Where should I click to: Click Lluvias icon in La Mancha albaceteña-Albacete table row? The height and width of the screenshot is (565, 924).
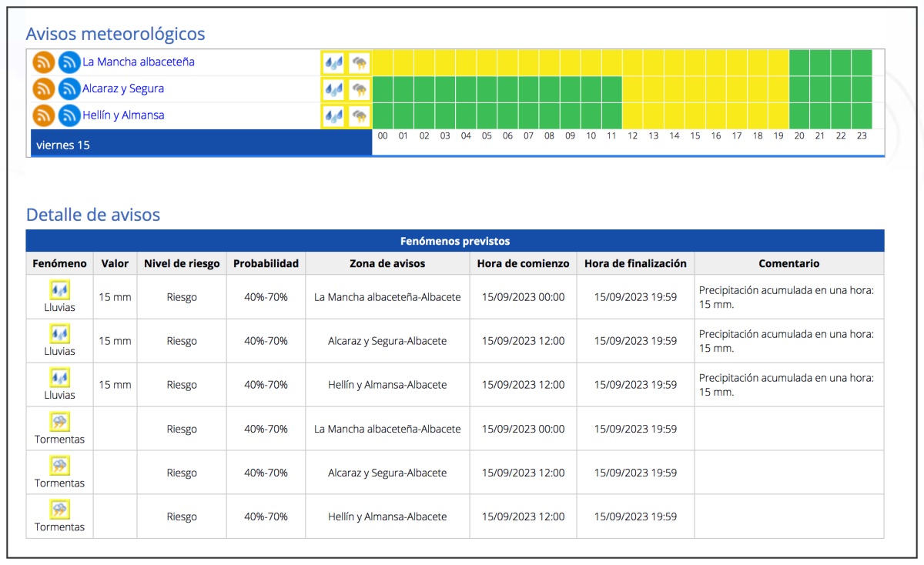(59, 290)
